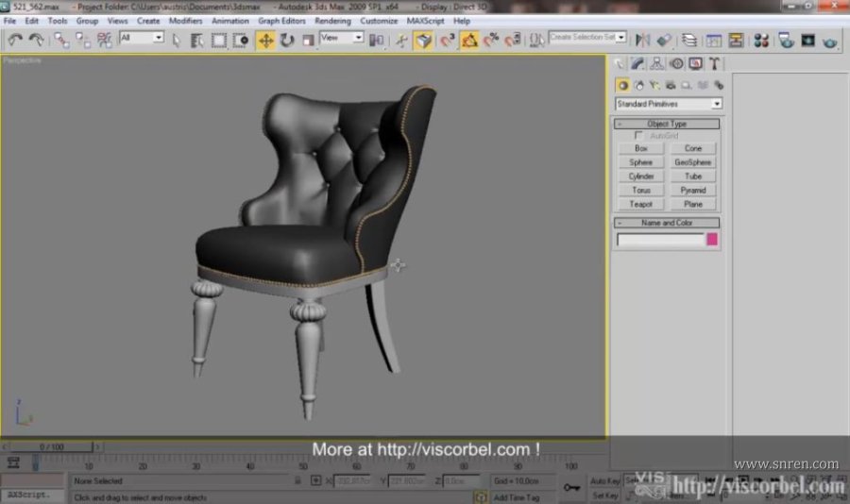This screenshot has width=850, height=504.
Task: Open the Hierarchy panel tab
Action: [x=657, y=64]
